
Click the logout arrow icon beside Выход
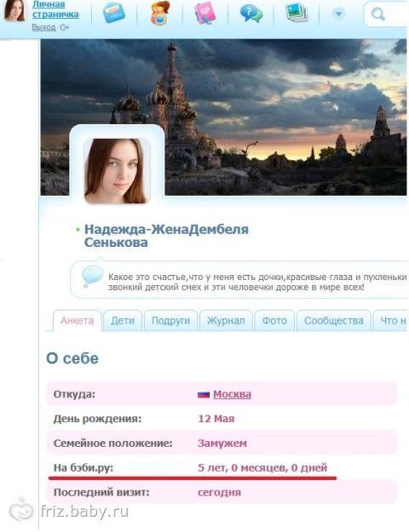[64, 28]
